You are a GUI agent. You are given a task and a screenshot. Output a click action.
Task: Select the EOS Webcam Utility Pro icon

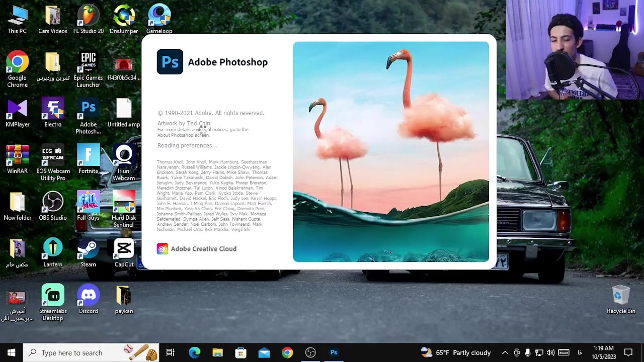[53, 163]
